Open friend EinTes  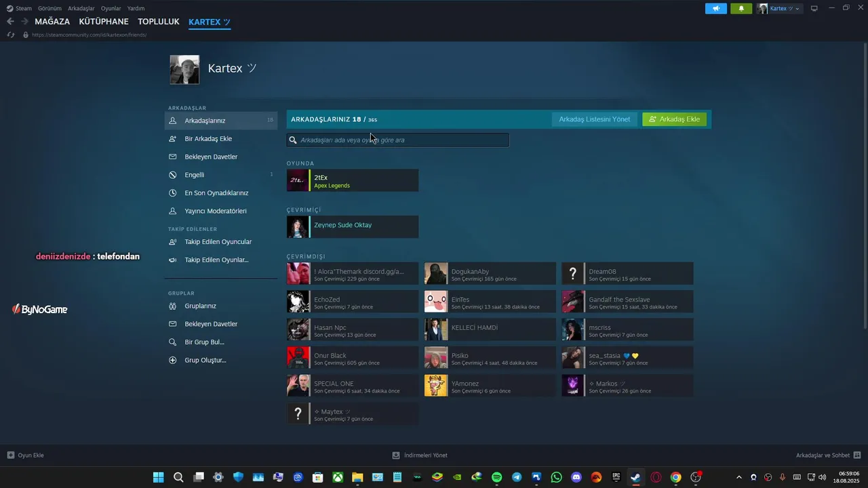pos(490,302)
